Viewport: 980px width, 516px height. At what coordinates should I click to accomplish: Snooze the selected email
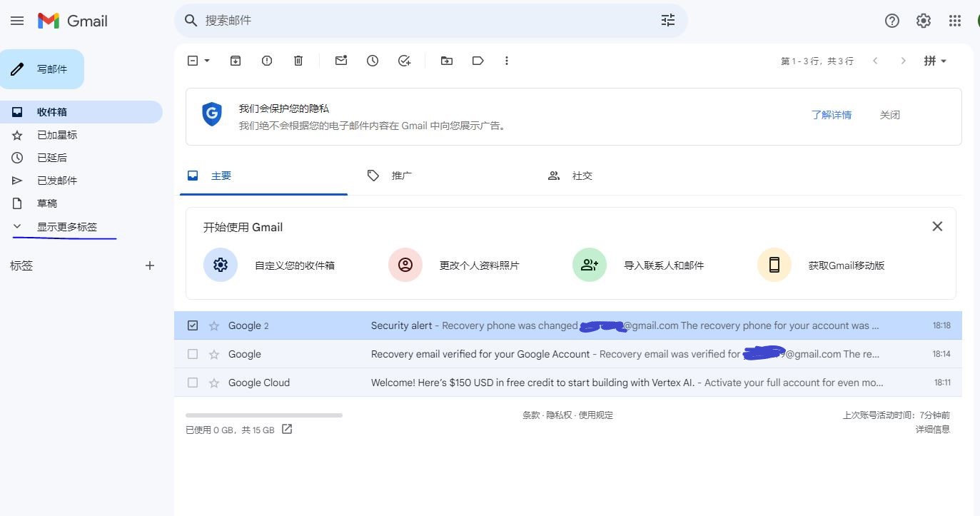coord(373,61)
